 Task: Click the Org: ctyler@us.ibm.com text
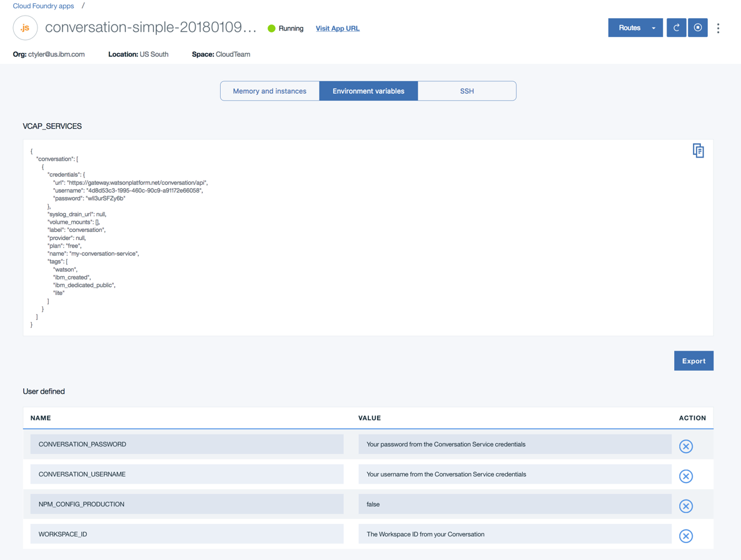point(49,54)
